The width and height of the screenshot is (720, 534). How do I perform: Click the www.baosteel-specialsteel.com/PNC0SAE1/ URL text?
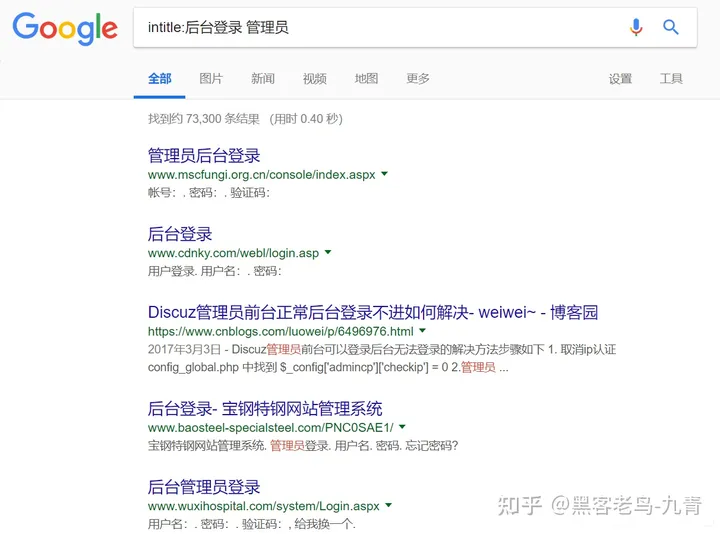270,427
